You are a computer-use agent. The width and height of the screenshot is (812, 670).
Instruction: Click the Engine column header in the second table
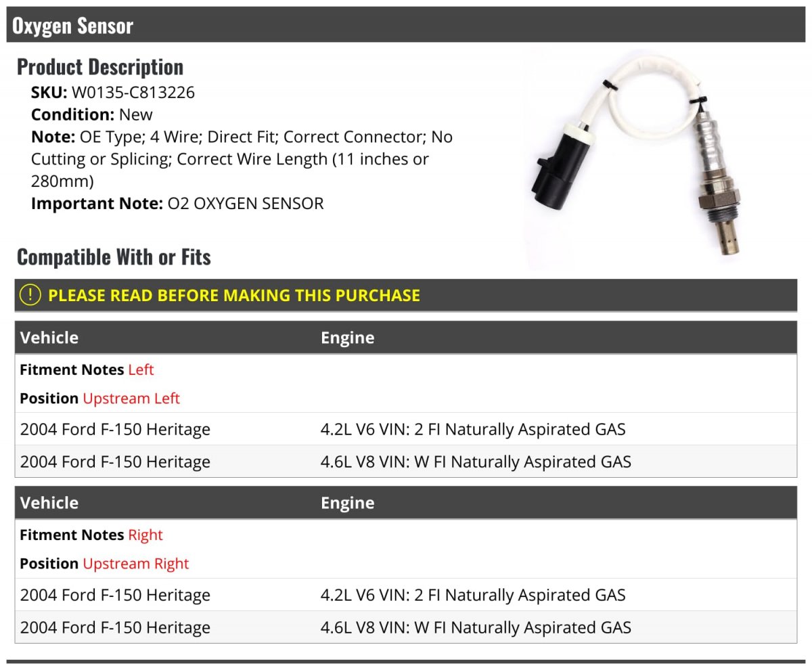(x=347, y=503)
